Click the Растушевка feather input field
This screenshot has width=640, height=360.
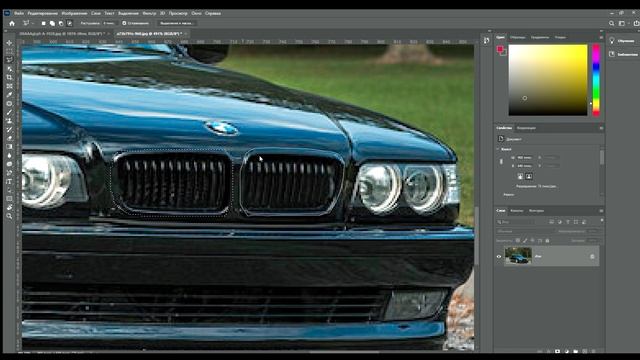(x=109, y=23)
